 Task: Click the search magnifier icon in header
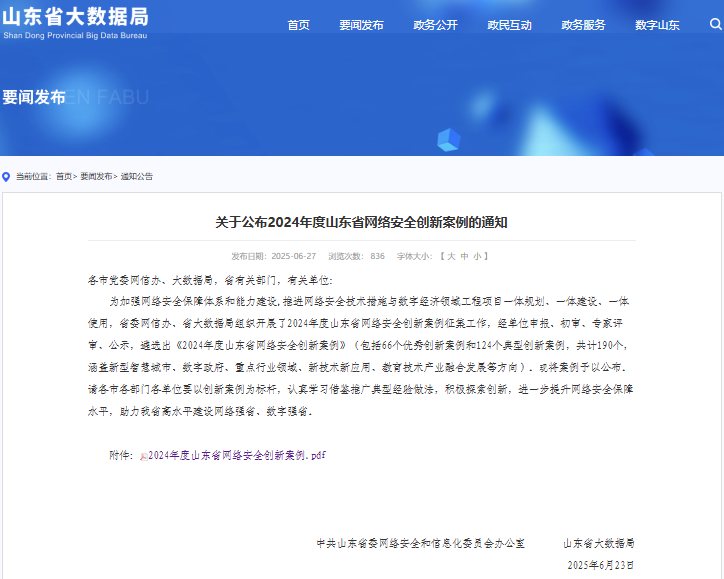(715, 24)
